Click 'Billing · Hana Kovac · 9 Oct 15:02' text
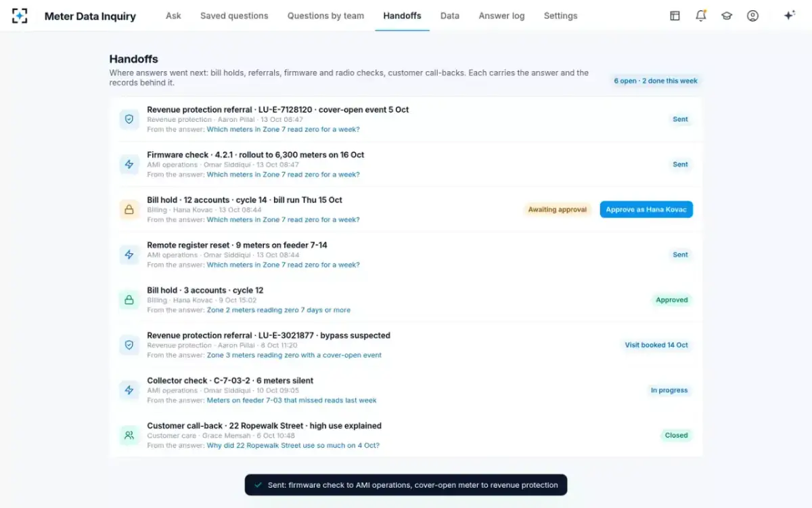 click(x=202, y=300)
